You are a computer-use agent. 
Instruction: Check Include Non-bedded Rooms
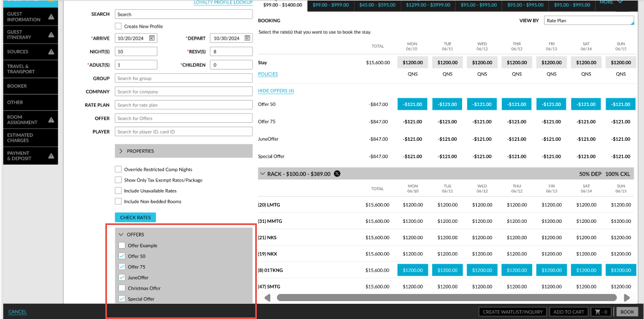coord(118,202)
